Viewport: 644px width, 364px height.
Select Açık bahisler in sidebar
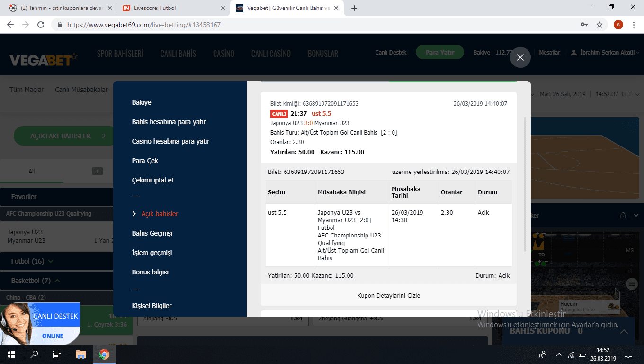160,214
